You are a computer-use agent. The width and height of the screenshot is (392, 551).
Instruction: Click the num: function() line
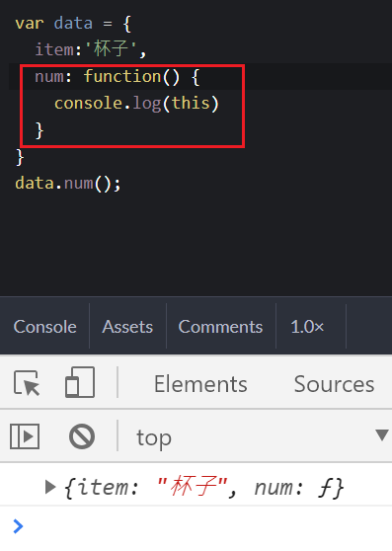pyautogui.click(x=118, y=77)
